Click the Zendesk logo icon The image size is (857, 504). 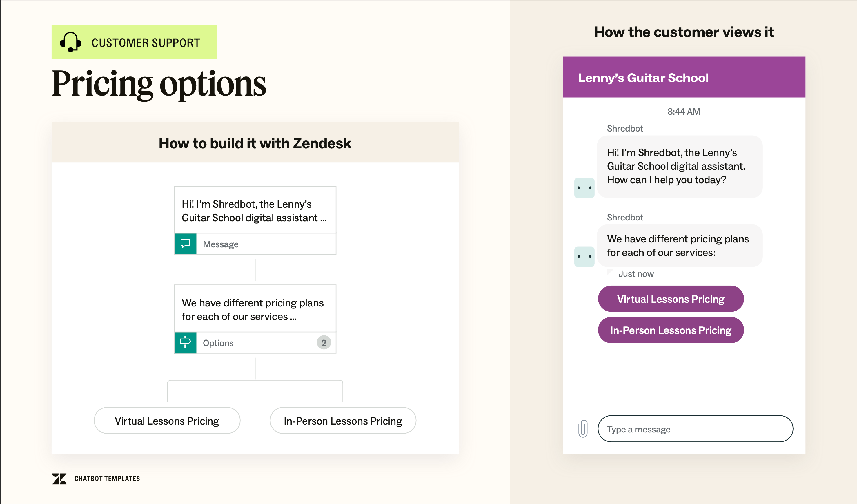[x=59, y=479]
